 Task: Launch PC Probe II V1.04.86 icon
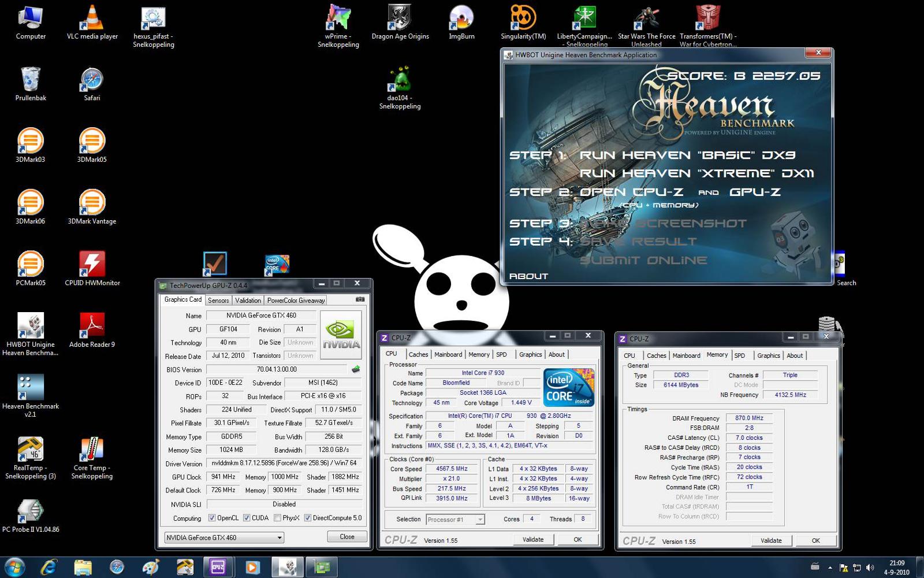pyautogui.click(x=31, y=516)
